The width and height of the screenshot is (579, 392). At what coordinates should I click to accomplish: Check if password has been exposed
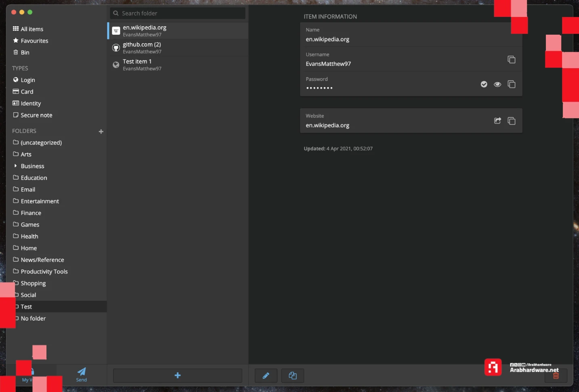tap(484, 84)
